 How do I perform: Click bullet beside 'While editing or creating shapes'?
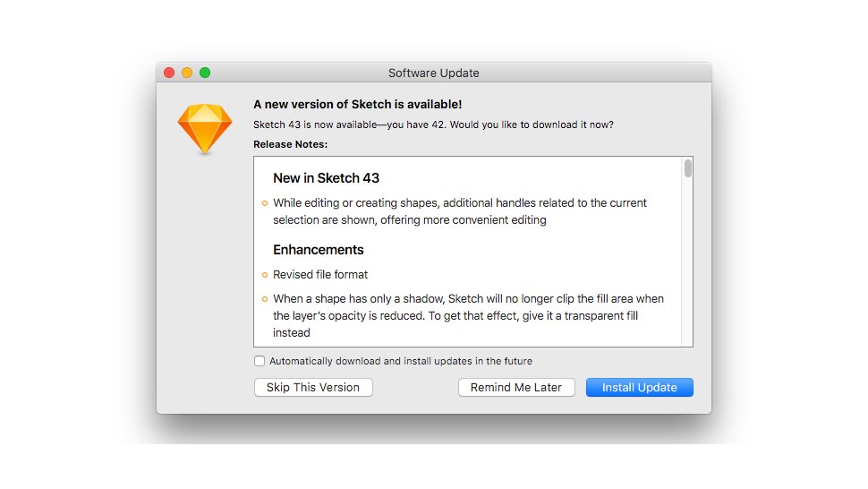pos(265,203)
